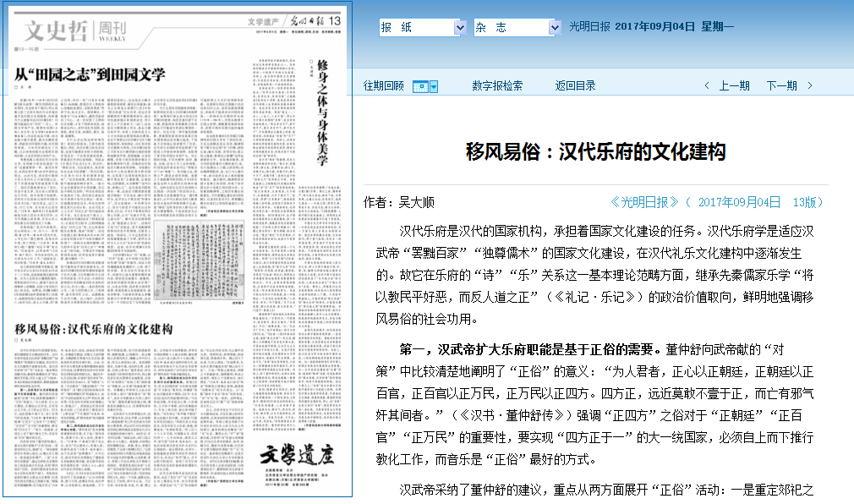
Task: Click the paragraph starting 汉武帝采纳了董仲舒的建议
Action: (x=606, y=490)
